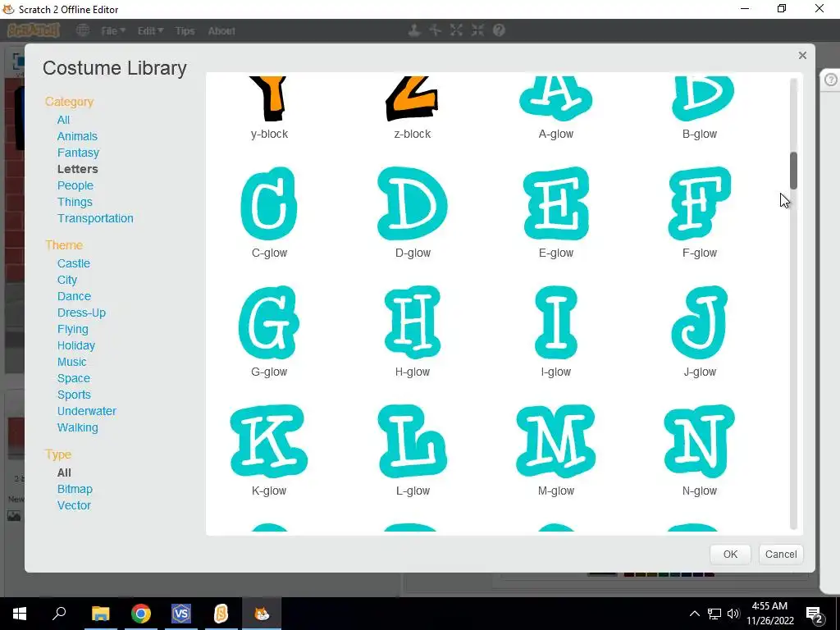This screenshot has width=840, height=630.
Task: Click the Scratch cat taskbar icon
Action: click(x=262, y=614)
